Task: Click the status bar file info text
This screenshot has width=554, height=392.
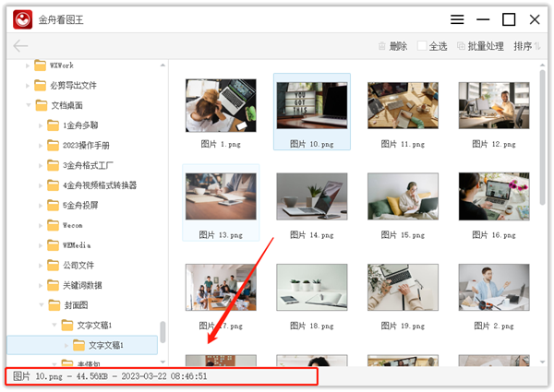Action: pos(110,376)
